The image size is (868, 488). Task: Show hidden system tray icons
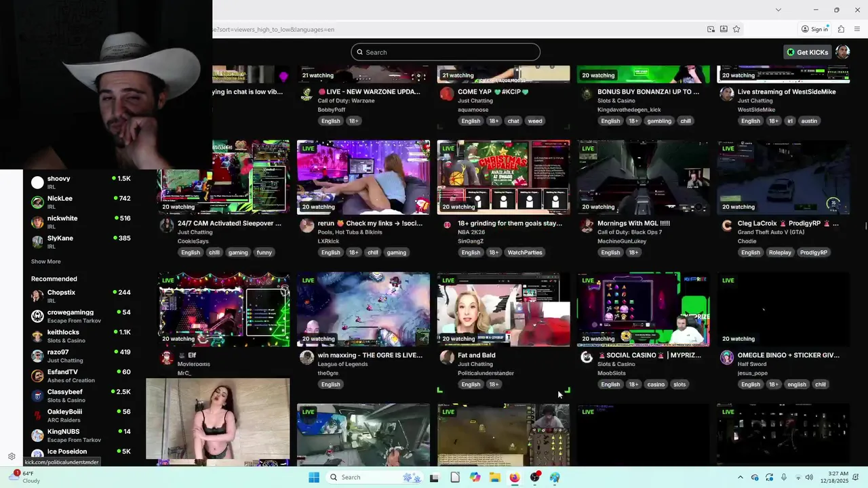click(x=740, y=477)
